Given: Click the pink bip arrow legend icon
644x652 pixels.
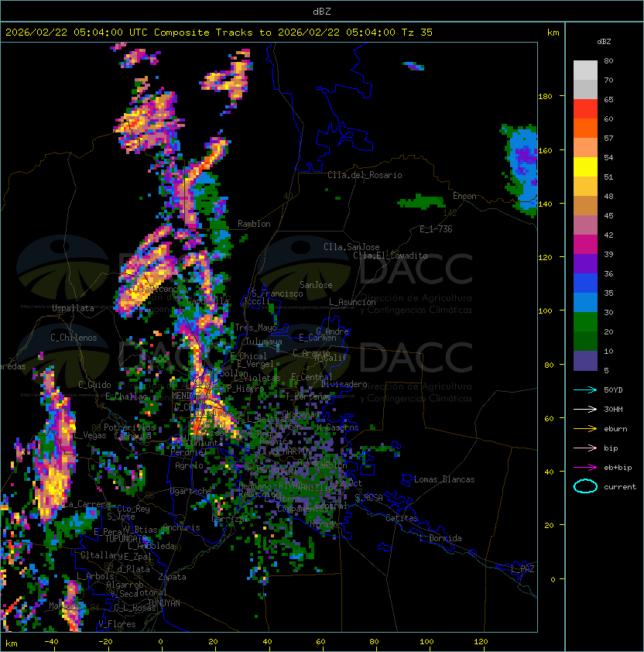Looking at the screenshot, I should click(585, 448).
